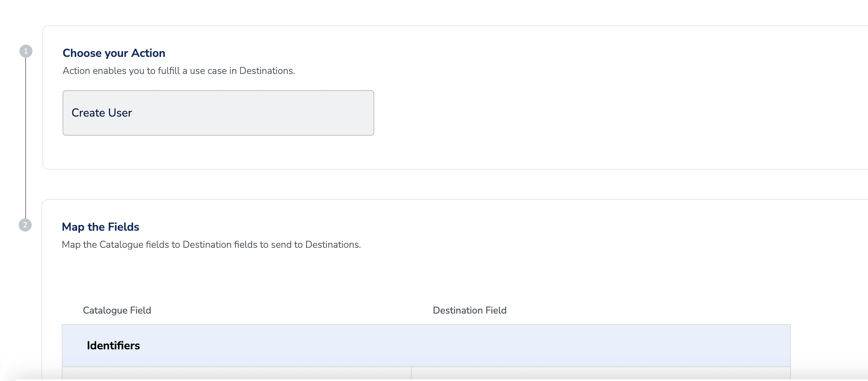Select the Choose your Action heading
This screenshot has width=868, height=381.
coord(114,53)
